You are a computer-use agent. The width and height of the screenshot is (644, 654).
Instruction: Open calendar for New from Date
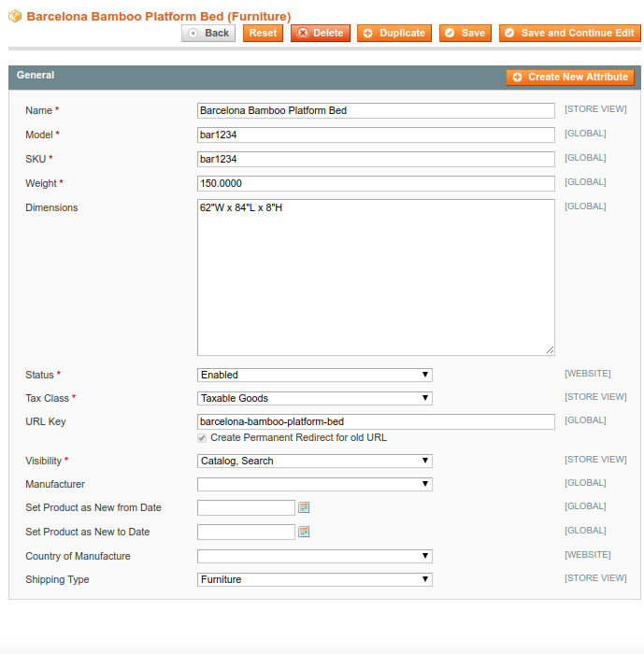pyautogui.click(x=304, y=508)
